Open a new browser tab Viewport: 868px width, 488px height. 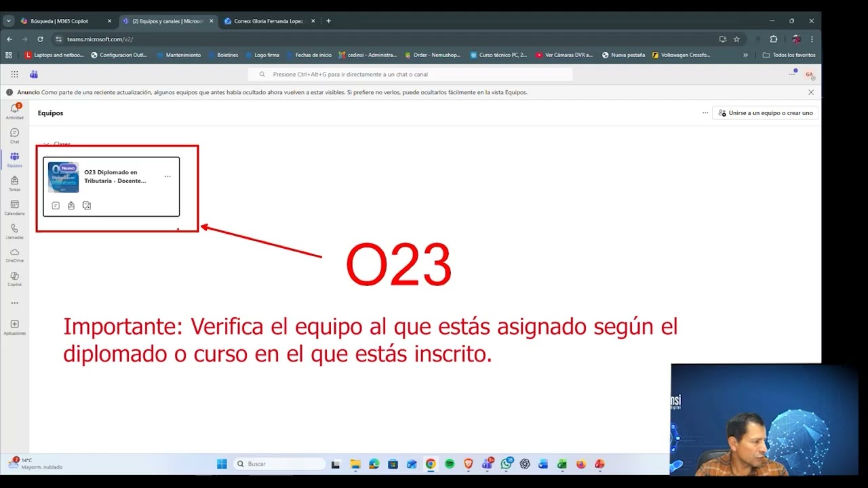pyautogui.click(x=328, y=21)
